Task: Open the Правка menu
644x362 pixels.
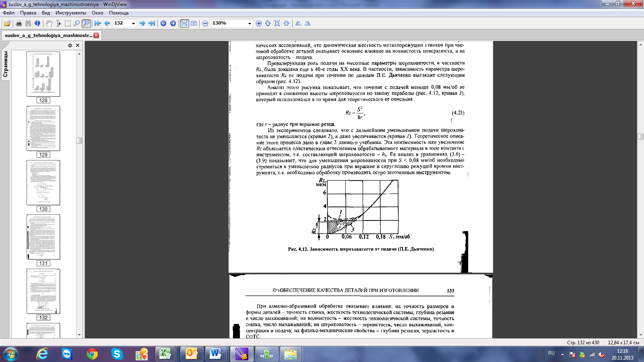Action: [x=28, y=13]
